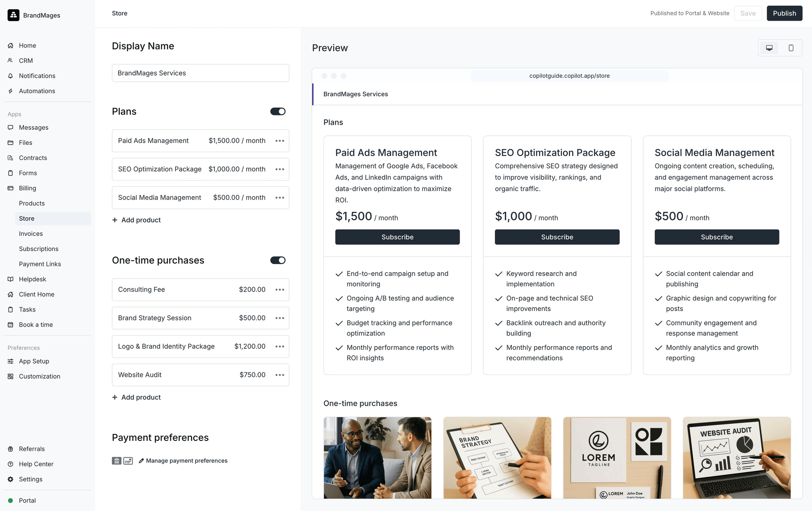
Task: Open Settings gear in sidebar
Action: 11,479
